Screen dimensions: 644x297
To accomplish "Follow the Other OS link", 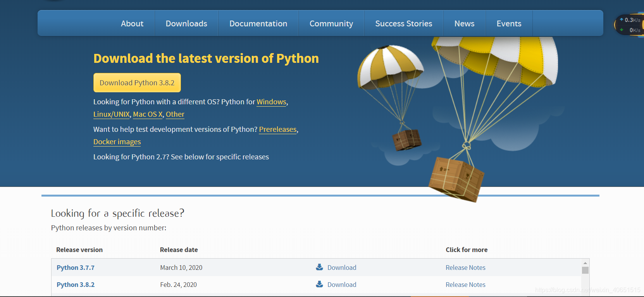I will (x=175, y=114).
